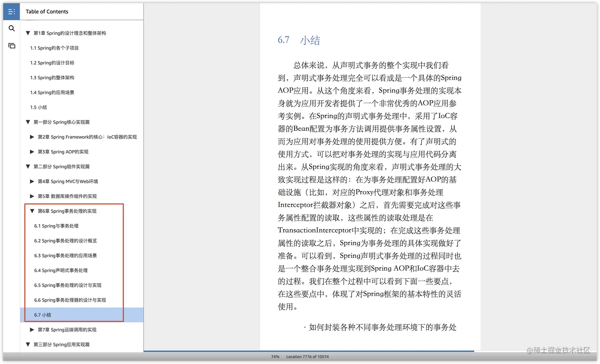Collapse 第6章 Spring事务处理的实现

pos(32,211)
